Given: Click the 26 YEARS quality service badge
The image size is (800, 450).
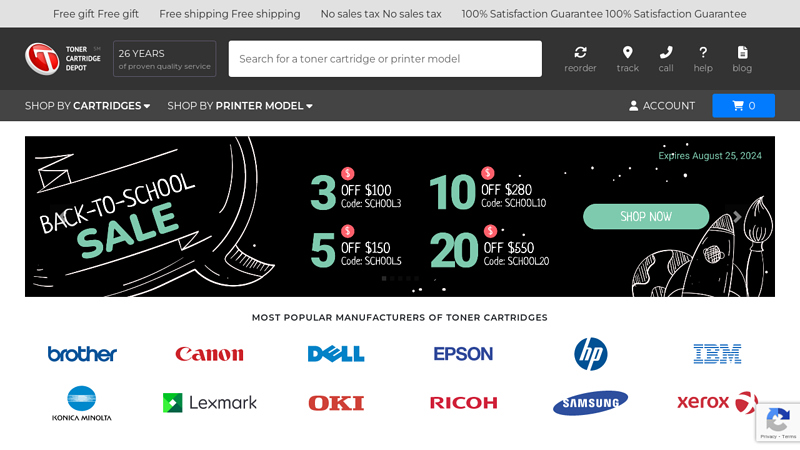Looking at the screenshot, I should tap(164, 59).
